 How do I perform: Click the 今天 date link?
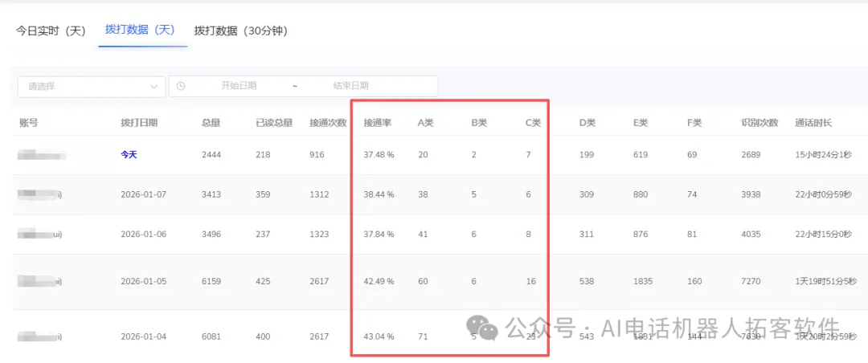[x=129, y=155]
